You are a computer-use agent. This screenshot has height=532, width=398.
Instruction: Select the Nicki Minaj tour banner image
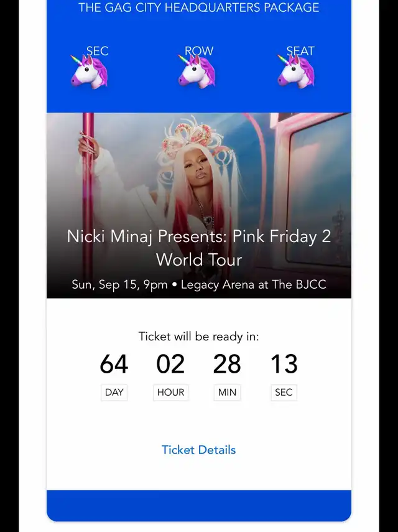[x=198, y=205]
